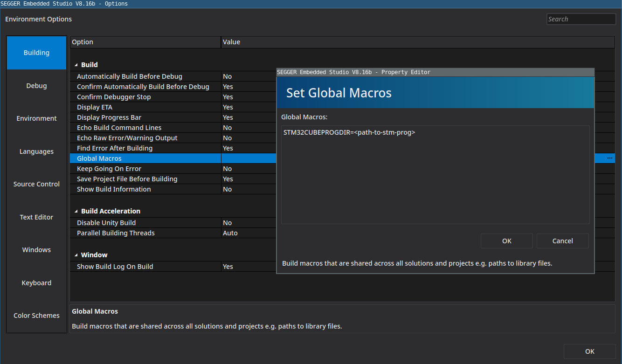Collapse the Window section triangle
622x364 pixels.
[76, 255]
